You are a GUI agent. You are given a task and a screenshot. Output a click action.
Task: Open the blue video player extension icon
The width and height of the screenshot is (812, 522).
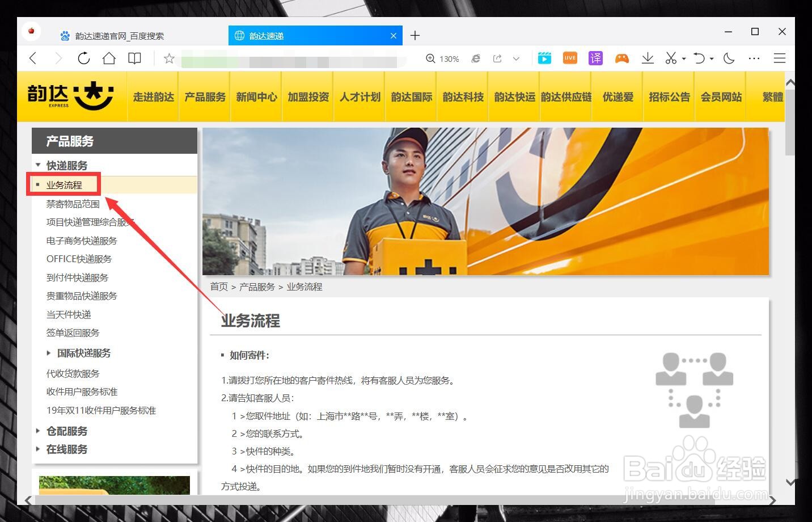[544, 58]
